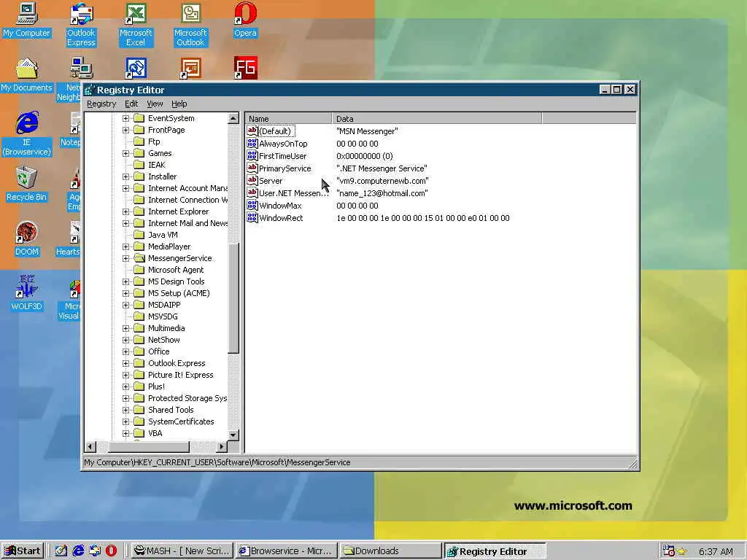
Task: Expand the Games registry key
Action: coord(125,153)
